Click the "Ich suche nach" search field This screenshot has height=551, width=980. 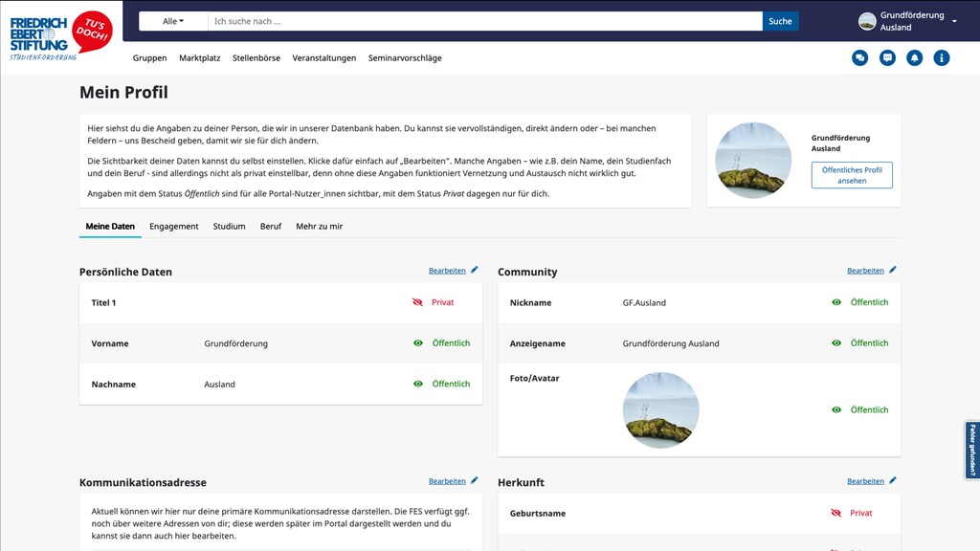[x=484, y=21]
